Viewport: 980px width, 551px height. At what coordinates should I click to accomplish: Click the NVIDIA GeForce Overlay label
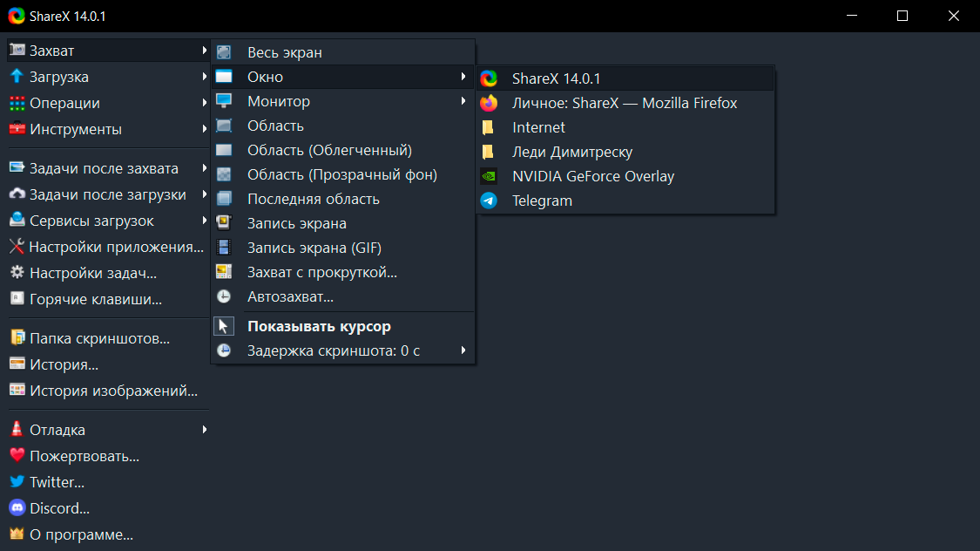point(593,176)
